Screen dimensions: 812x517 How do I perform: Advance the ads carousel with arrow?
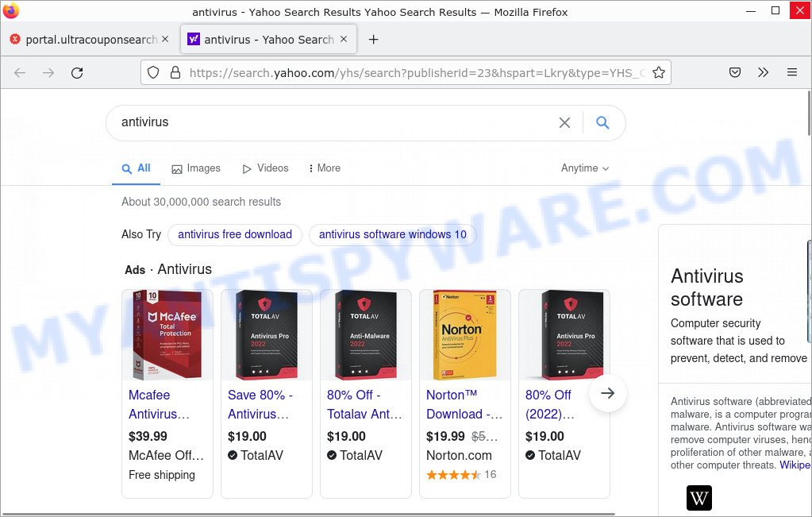(x=608, y=393)
